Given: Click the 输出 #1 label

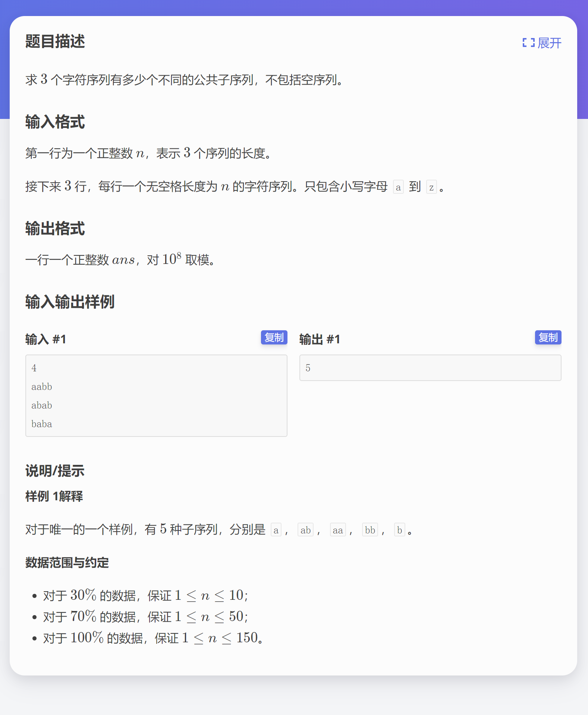Looking at the screenshot, I should [320, 339].
